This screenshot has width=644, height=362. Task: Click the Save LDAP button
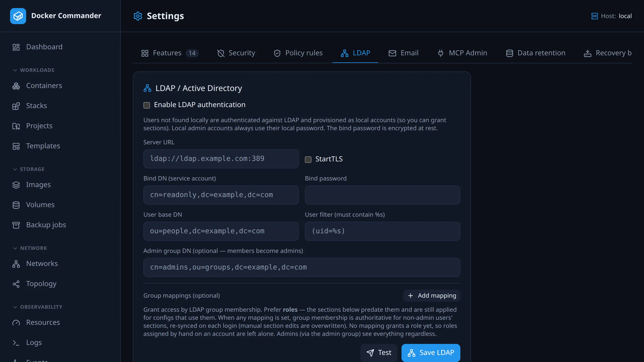pos(431,353)
